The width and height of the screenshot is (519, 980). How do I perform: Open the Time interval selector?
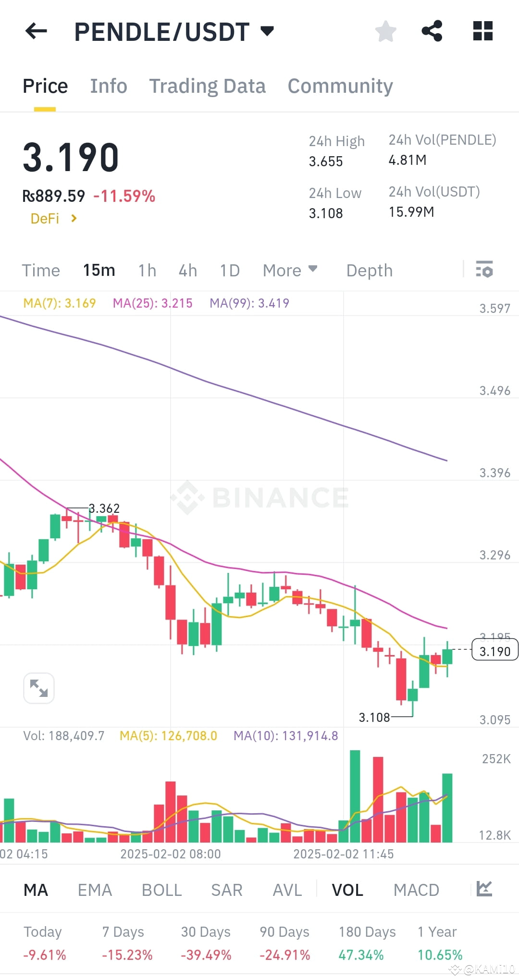[40, 270]
